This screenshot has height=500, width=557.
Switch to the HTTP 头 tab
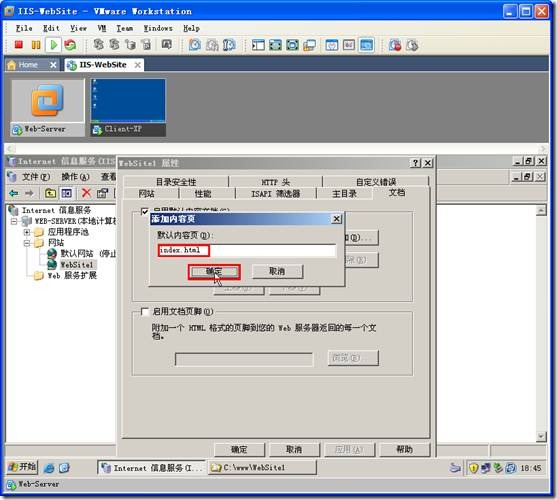[x=276, y=182]
